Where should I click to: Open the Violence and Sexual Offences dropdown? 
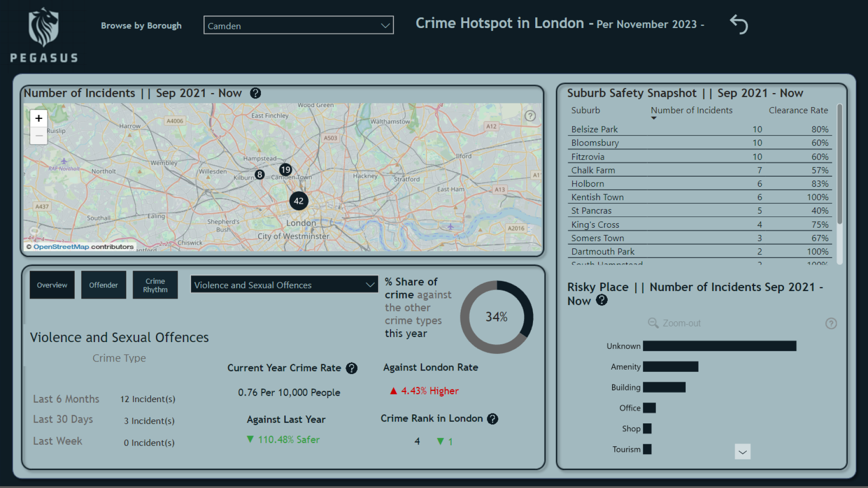[x=284, y=285]
